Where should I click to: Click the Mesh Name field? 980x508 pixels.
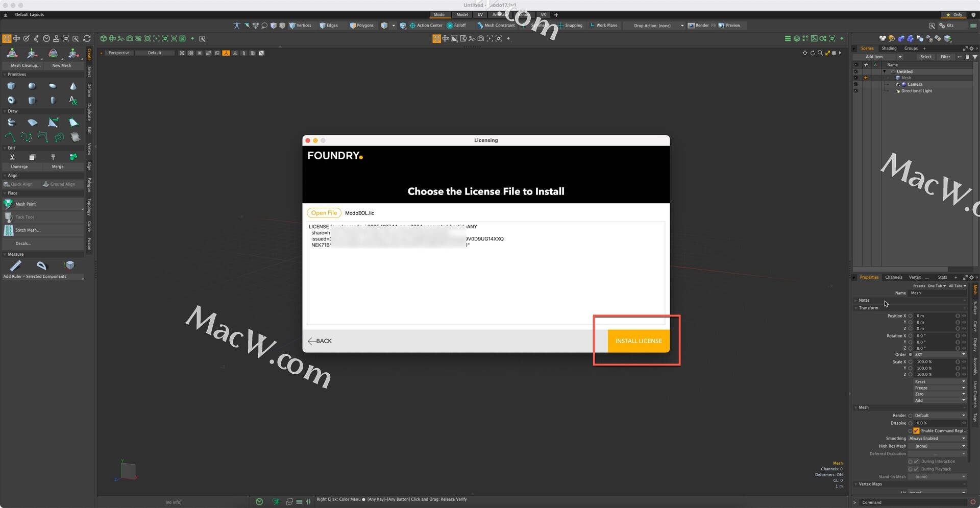(938, 293)
